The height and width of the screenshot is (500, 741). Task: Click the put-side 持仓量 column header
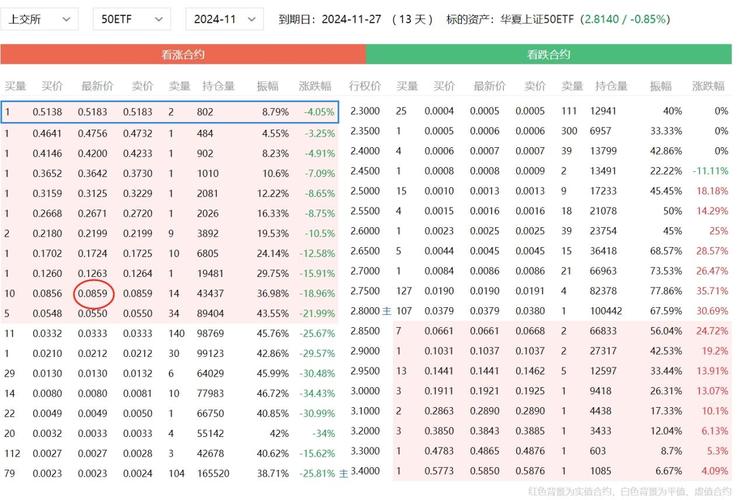[611, 86]
